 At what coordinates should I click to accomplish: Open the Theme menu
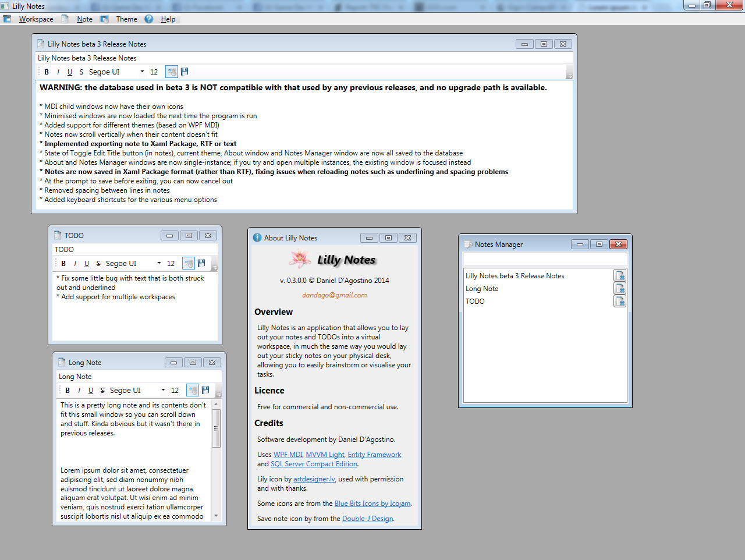coord(126,19)
